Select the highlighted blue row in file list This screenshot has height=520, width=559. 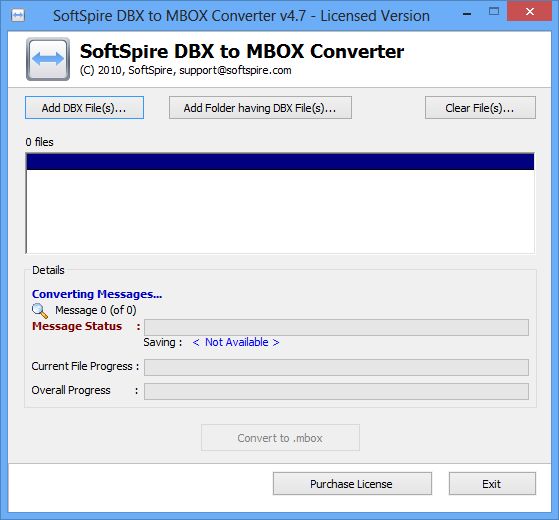tap(280, 162)
